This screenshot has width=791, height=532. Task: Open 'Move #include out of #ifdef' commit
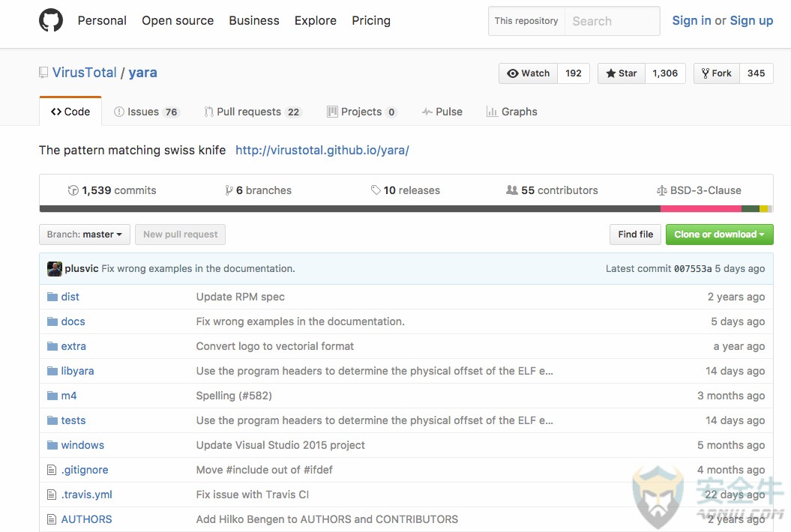[x=265, y=470]
